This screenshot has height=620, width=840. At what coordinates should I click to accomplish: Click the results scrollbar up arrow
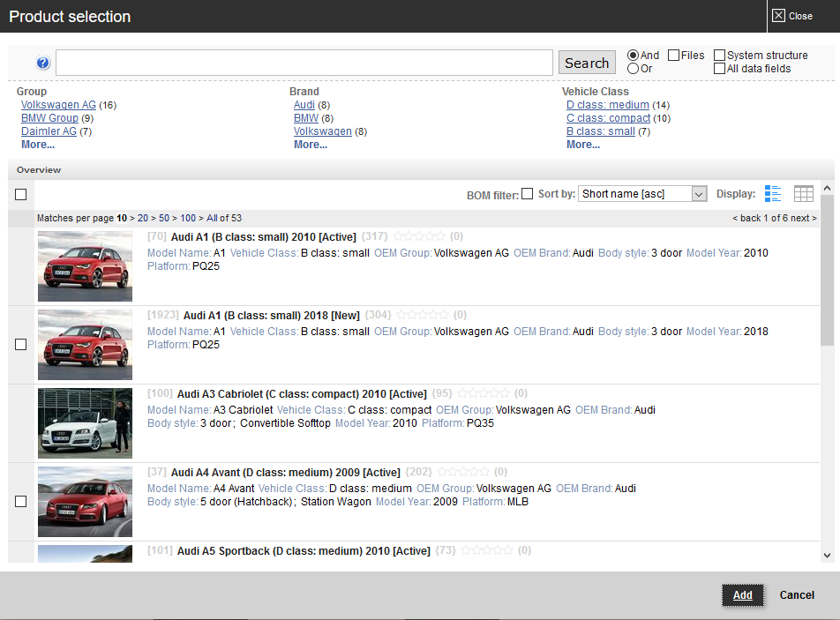coord(827,188)
